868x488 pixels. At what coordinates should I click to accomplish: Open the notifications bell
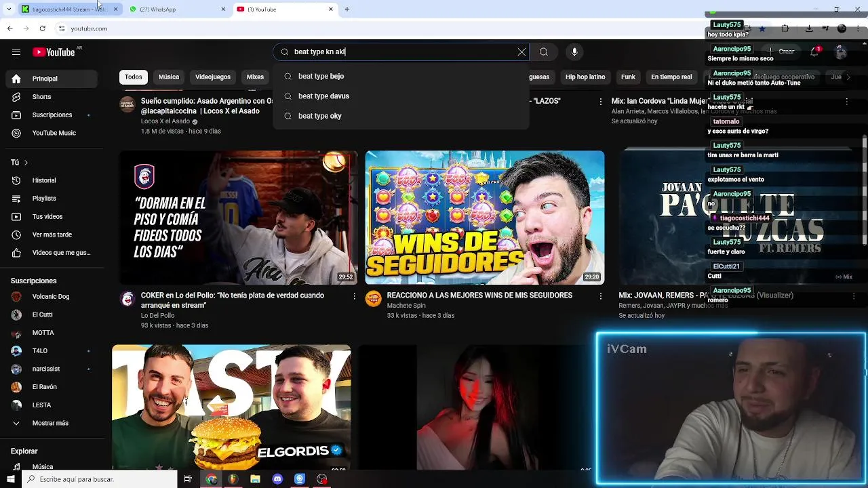(815, 52)
